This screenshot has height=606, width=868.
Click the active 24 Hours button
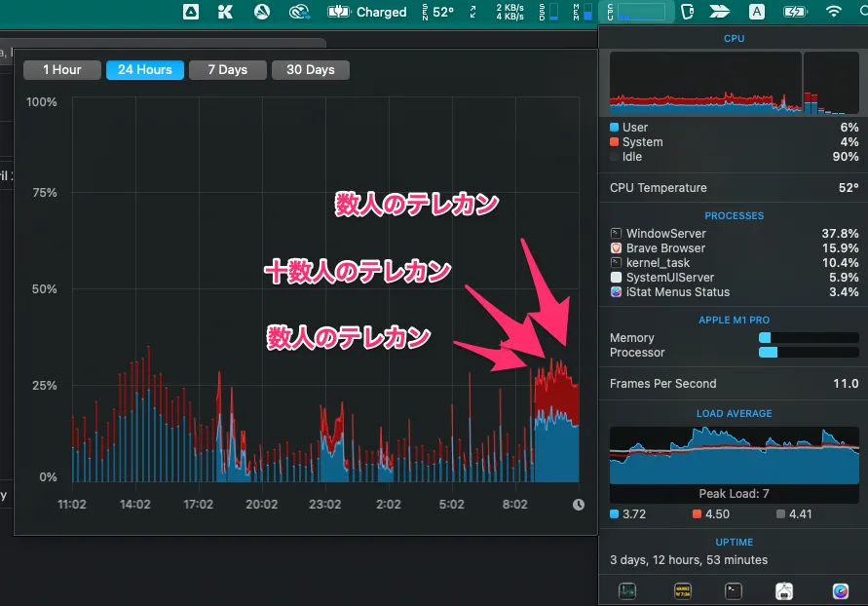(x=144, y=69)
